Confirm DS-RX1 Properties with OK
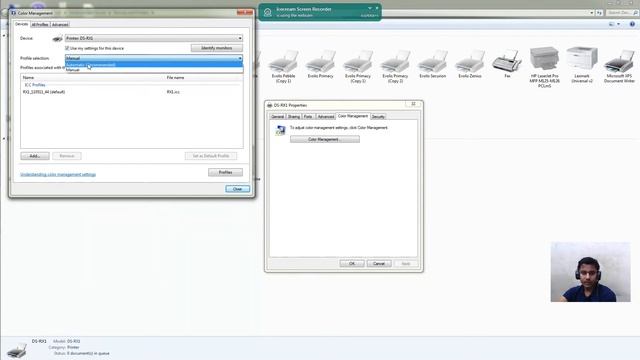The width and height of the screenshot is (640, 360). pyautogui.click(x=352, y=264)
